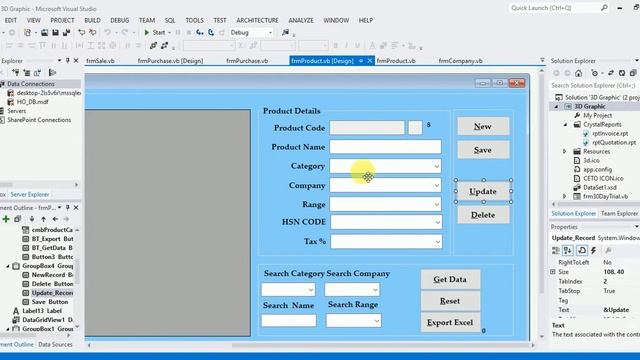Click the green Start debugging arrow
This screenshot has width=640, height=360.
pyautogui.click(x=147, y=32)
